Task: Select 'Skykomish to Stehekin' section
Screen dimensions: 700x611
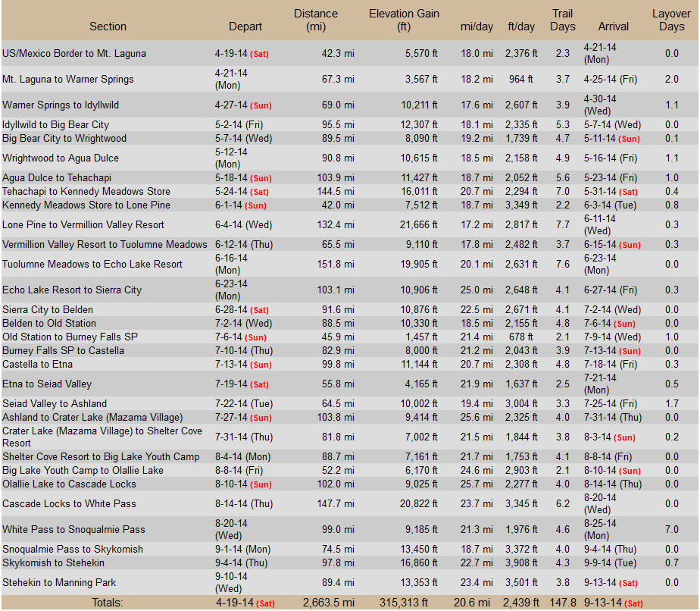Action: tap(53, 563)
